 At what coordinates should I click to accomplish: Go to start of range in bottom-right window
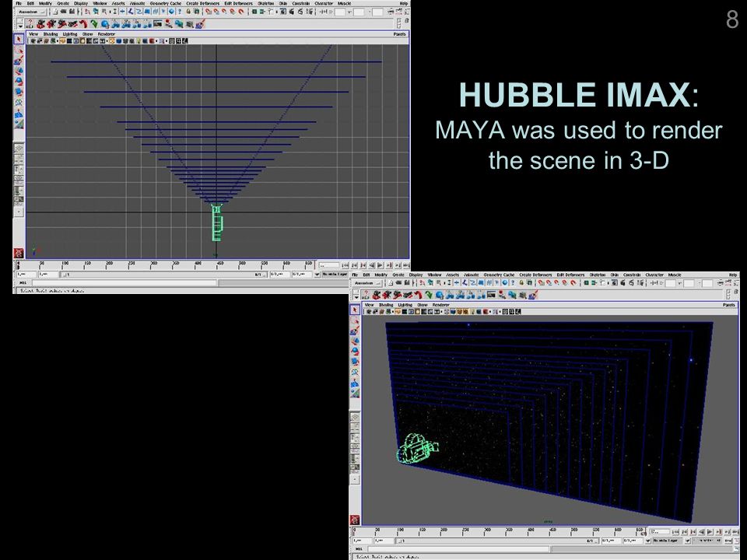(675, 532)
